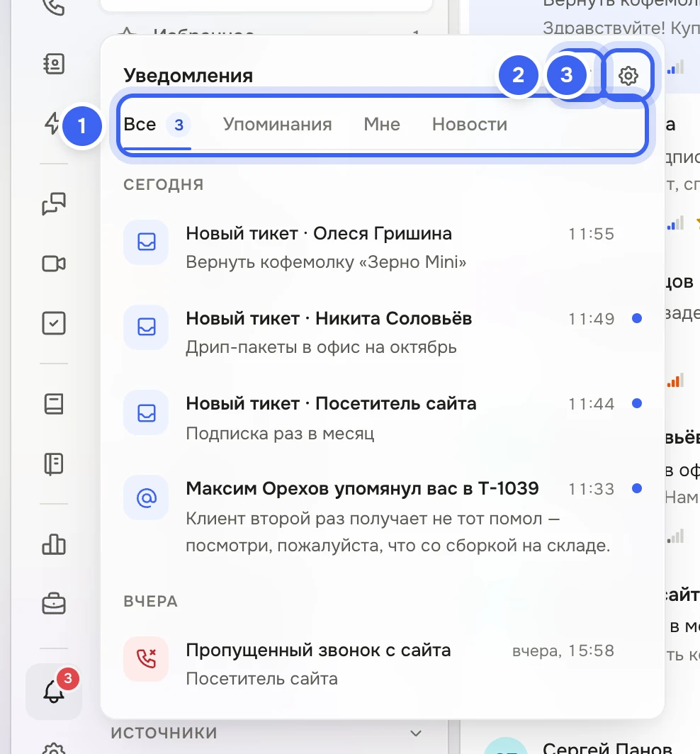Click inbox icon of Посетитель сайта ticket
The height and width of the screenshot is (754, 700).
pos(146,412)
